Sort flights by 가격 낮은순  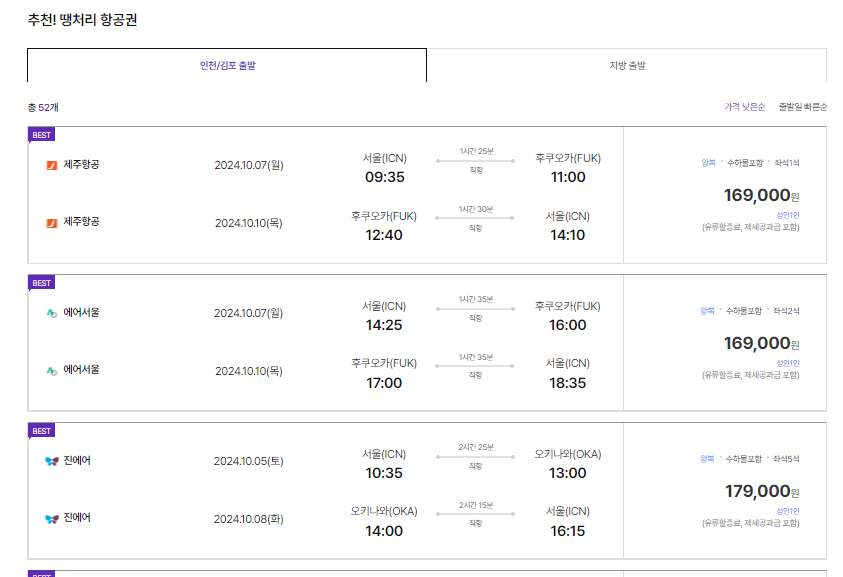pos(745,107)
